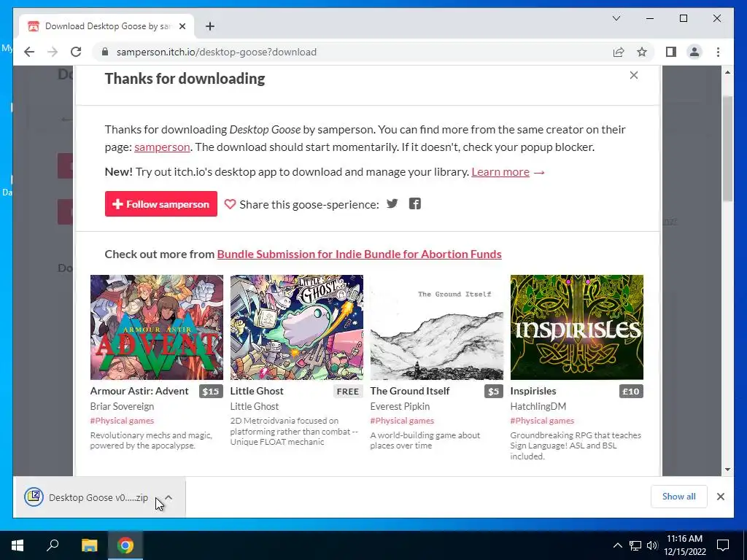Click the $15 price tag

211,392
